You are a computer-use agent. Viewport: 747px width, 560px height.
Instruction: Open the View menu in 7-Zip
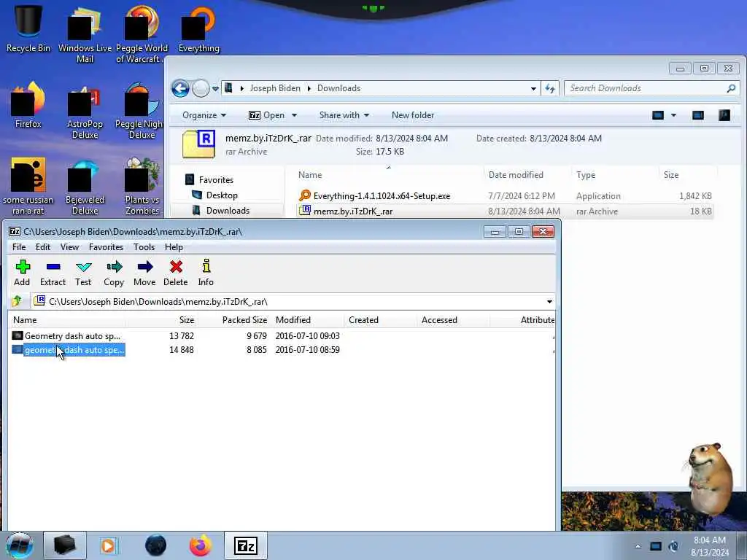click(x=69, y=247)
